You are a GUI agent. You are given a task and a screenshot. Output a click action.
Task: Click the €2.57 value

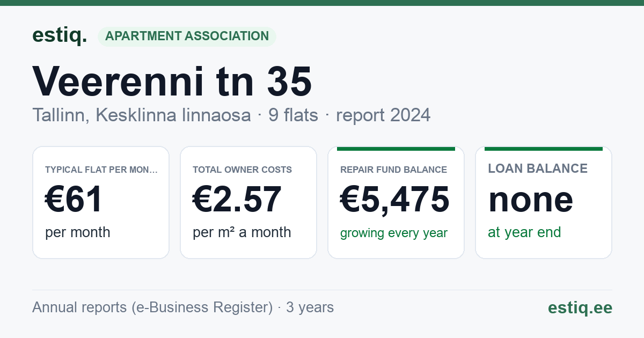coord(237,200)
